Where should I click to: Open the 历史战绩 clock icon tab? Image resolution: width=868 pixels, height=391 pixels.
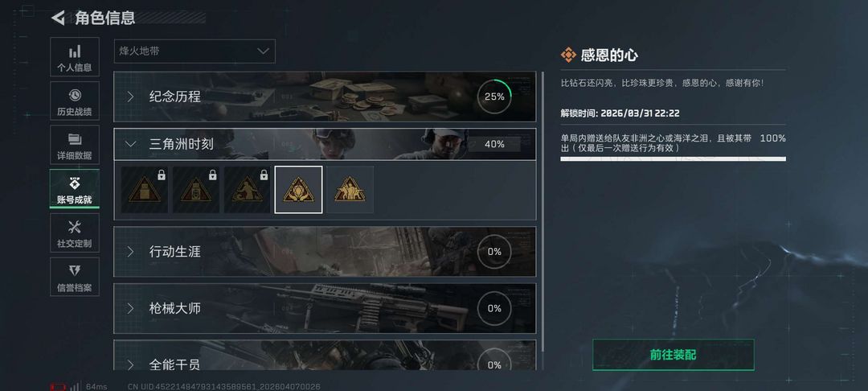point(75,101)
